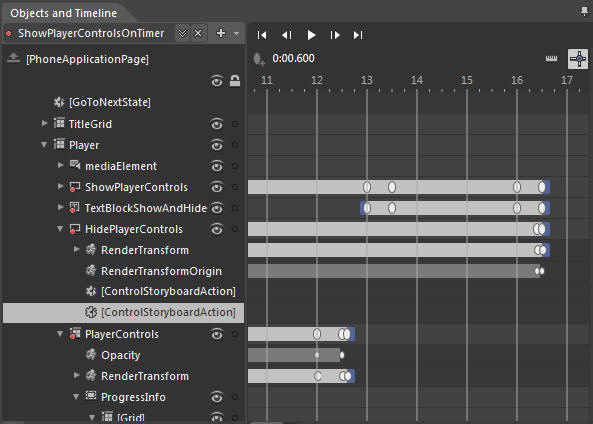This screenshot has height=424, width=593.
Task: Close the ShowPlayerControlsOnTimer storyboard
Action: pyautogui.click(x=198, y=33)
